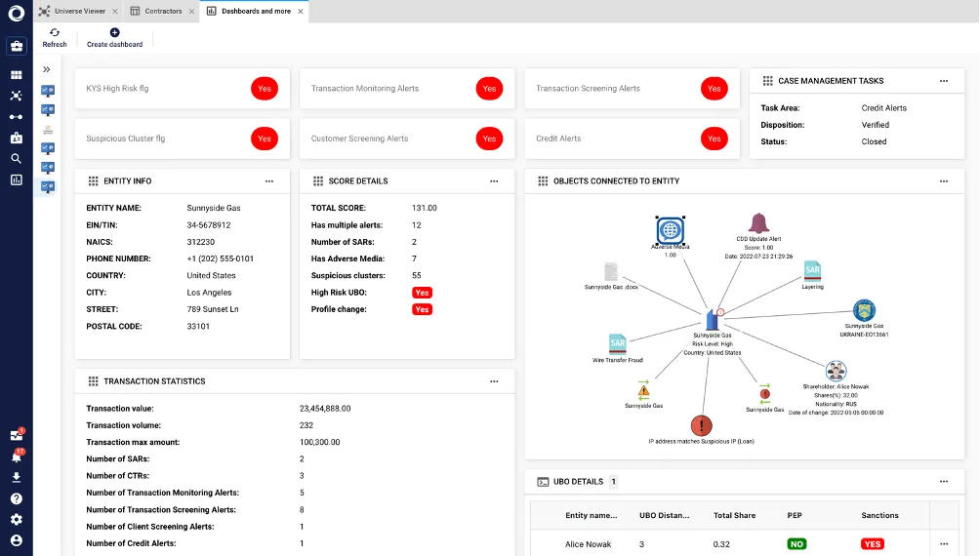Close the Dashboards and more tab
Image resolution: width=980 pixels, height=556 pixels.
[x=301, y=12]
